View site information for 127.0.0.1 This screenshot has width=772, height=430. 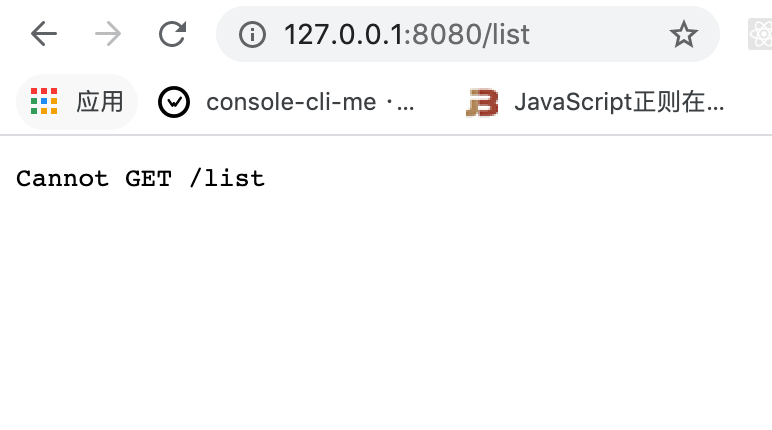tap(252, 35)
